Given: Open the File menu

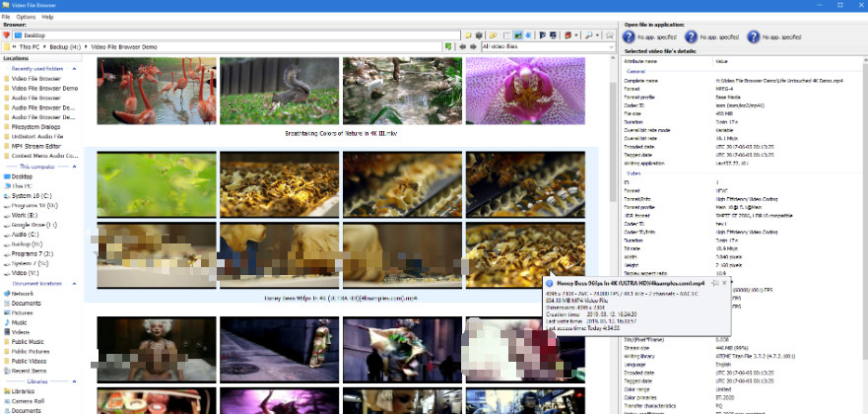Looking at the screenshot, I should 6,17.
